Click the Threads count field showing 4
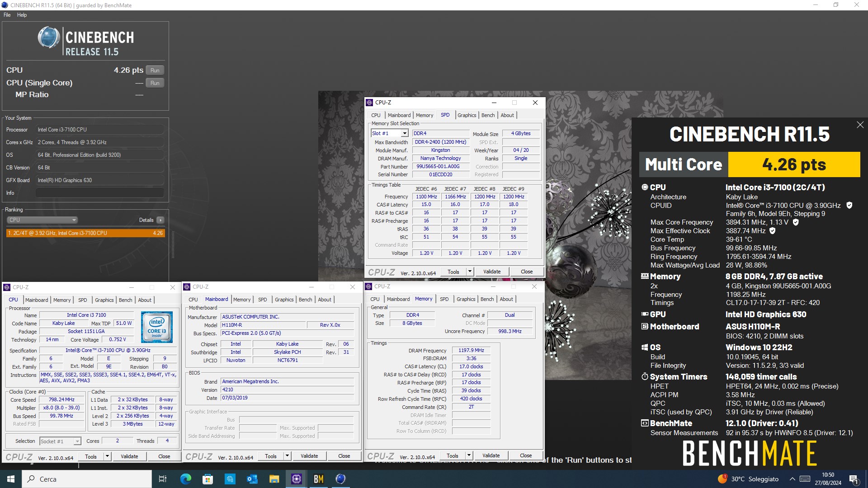868x488 pixels. pos(167,441)
